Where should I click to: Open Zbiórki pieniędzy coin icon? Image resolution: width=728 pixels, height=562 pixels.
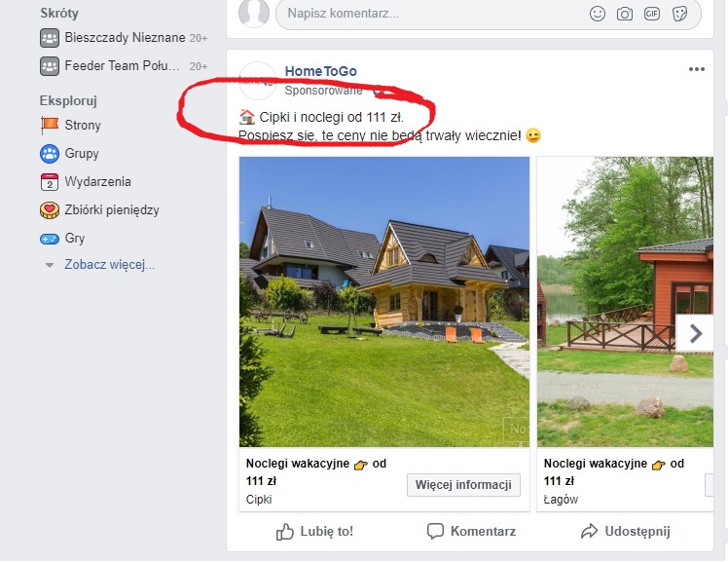(50, 210)
